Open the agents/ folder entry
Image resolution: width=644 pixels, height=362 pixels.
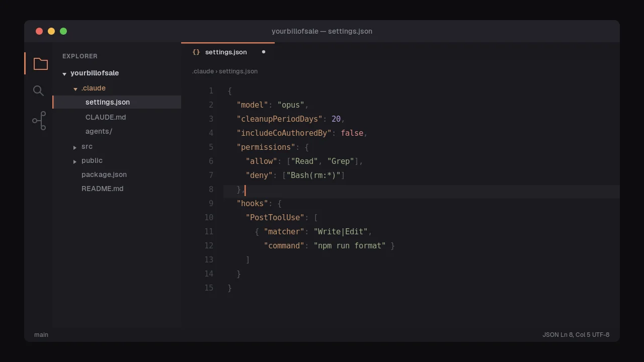point(99,131)
